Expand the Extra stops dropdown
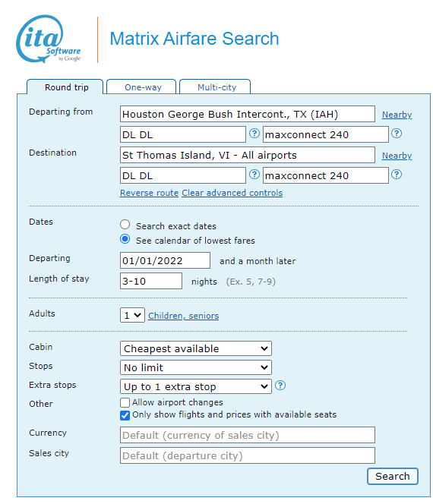This screenshot has height=504, width=433. click(x=195, y=386)
